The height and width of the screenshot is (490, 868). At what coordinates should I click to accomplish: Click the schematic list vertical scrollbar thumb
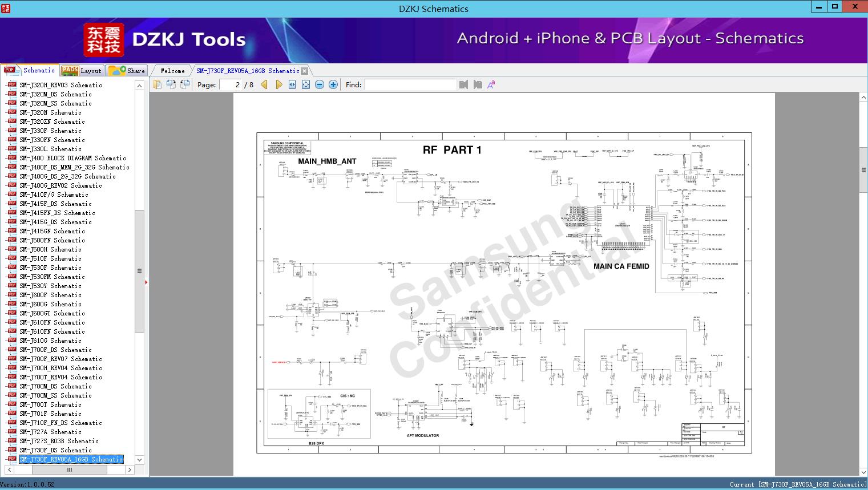[x=139, y=271]
